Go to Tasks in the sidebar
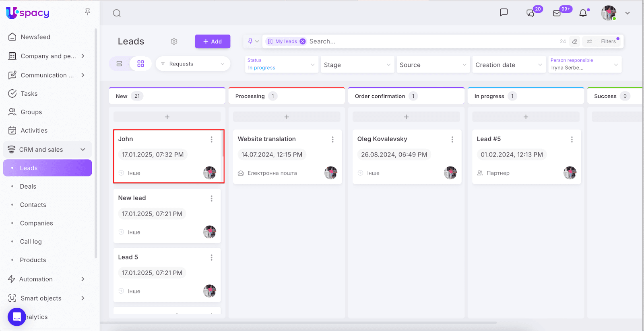Image resolution: width=644 pixels, height=331 pixels. pyautogui.click(x=29, y=94)
